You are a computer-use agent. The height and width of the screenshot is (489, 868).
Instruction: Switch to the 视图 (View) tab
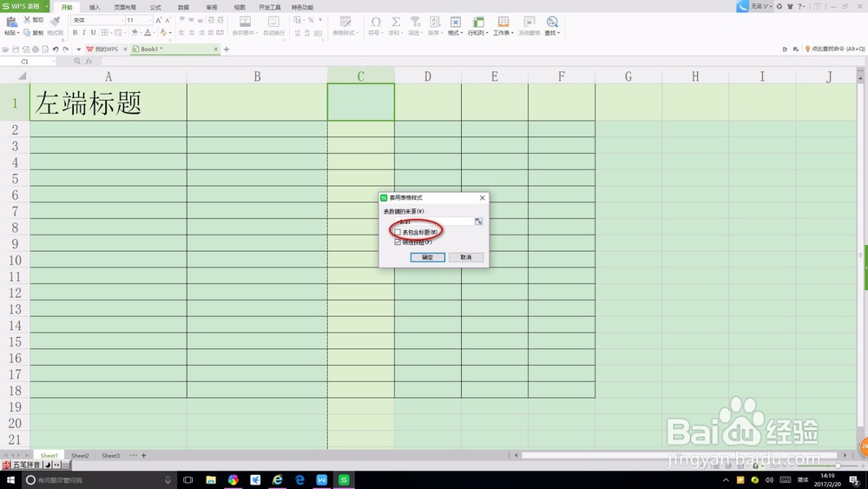[x=240, y=7]
